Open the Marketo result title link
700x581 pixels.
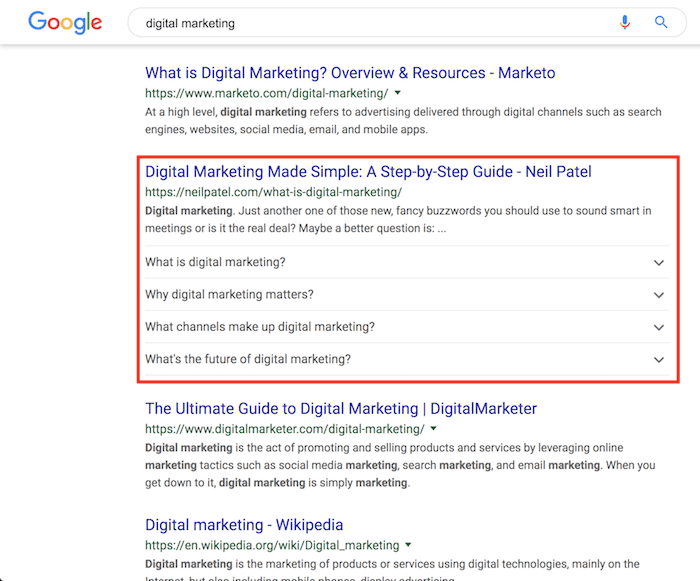[350, 73]
